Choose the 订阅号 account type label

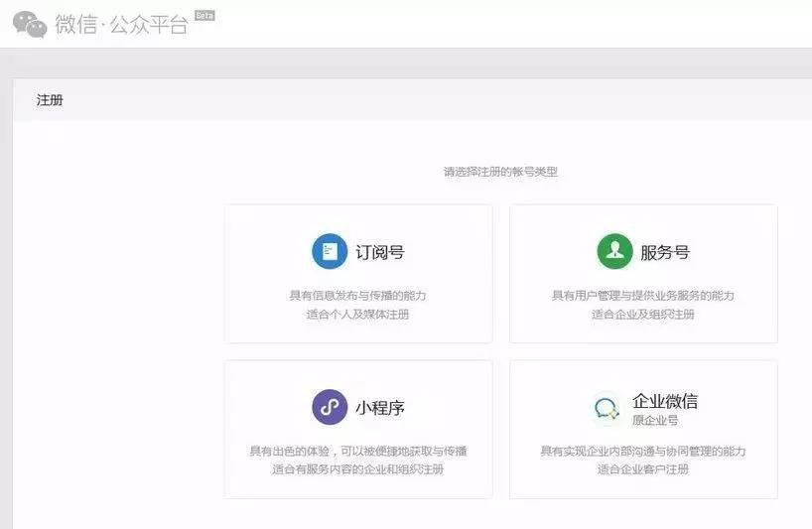(x=379, y=252)
